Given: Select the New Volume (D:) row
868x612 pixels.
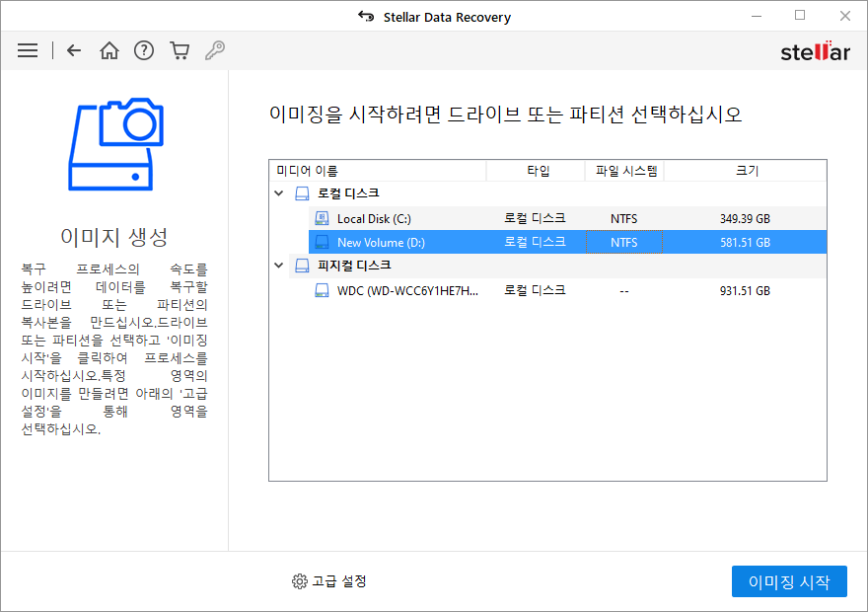Looking at the screenshot, I should pos(567,242).
